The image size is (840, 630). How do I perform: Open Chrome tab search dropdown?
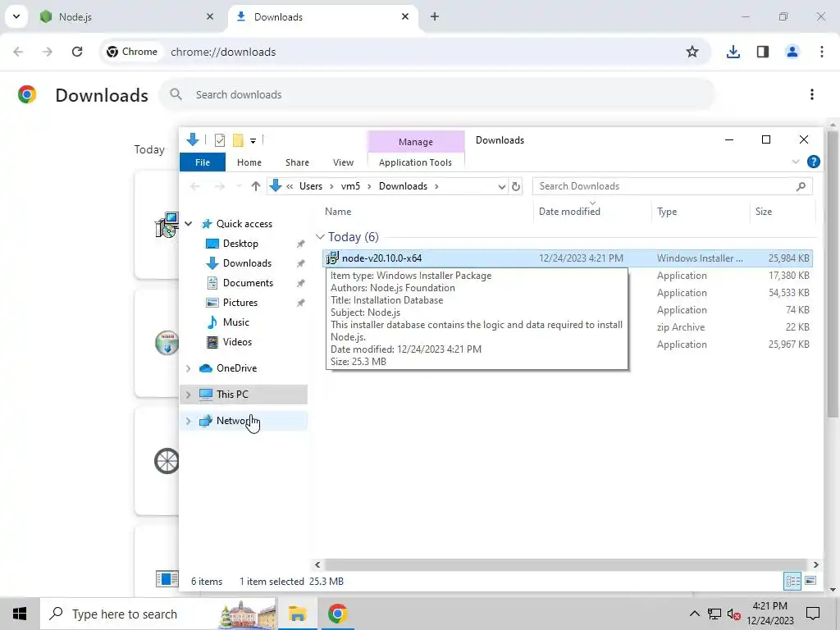click(x=16, y=16)
